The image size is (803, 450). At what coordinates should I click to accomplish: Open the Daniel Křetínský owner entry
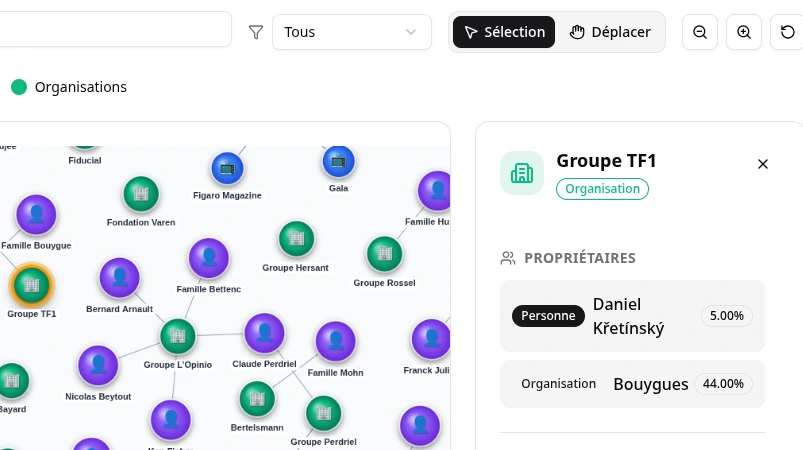point(632,316)
